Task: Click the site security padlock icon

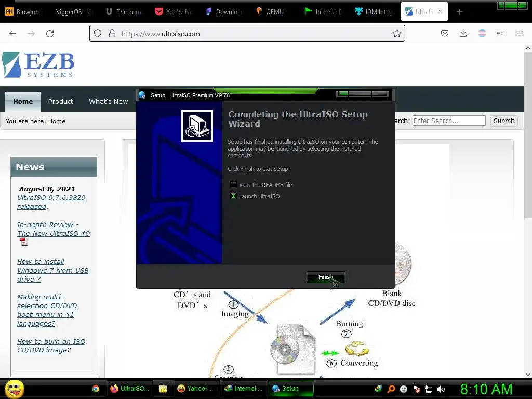Action: coord(112,33)
